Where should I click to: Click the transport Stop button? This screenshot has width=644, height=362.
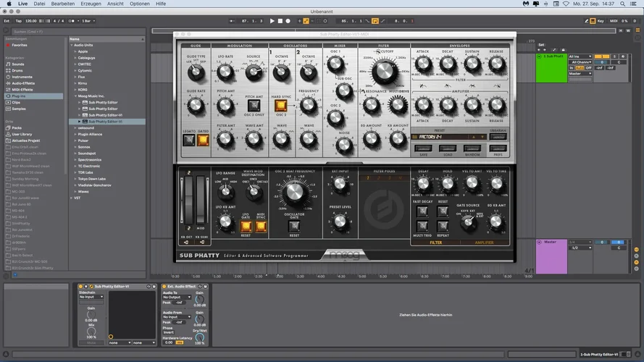coord(280,21)
